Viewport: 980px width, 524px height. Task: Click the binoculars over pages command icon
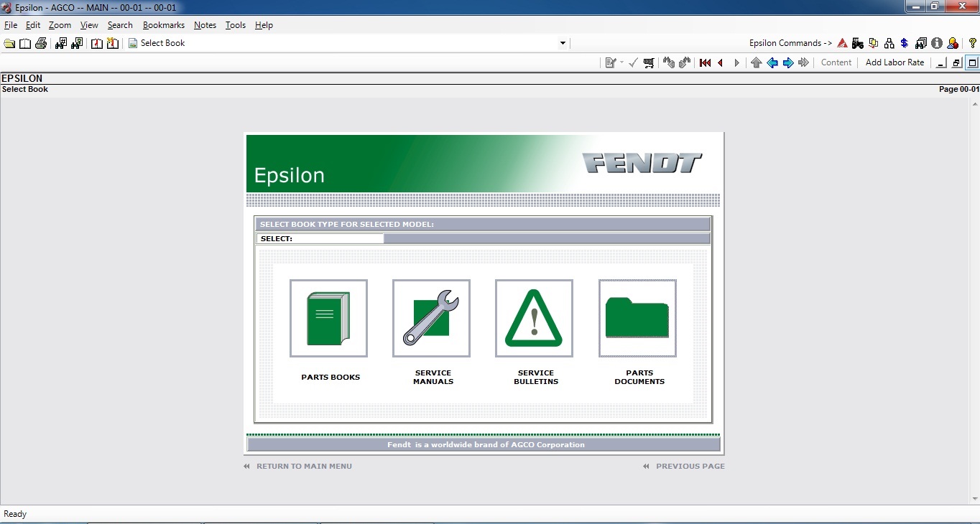tap(921, 43)
